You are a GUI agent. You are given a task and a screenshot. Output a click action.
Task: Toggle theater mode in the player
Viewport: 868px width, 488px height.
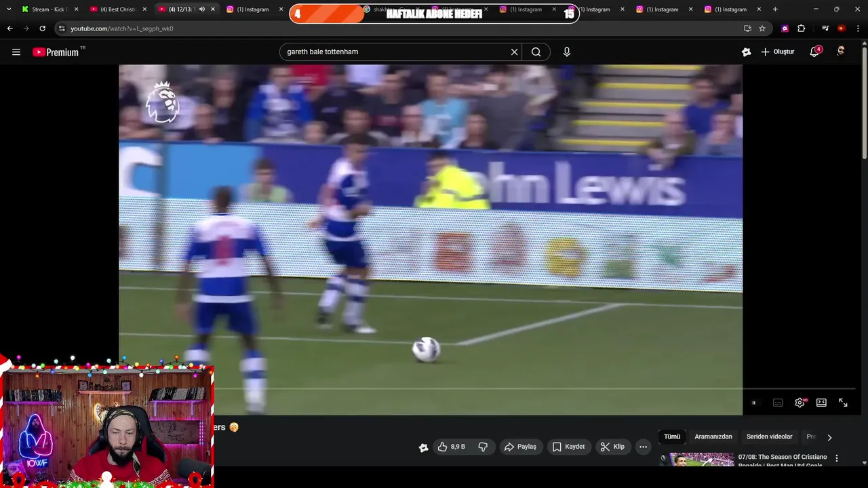point(821,403)
